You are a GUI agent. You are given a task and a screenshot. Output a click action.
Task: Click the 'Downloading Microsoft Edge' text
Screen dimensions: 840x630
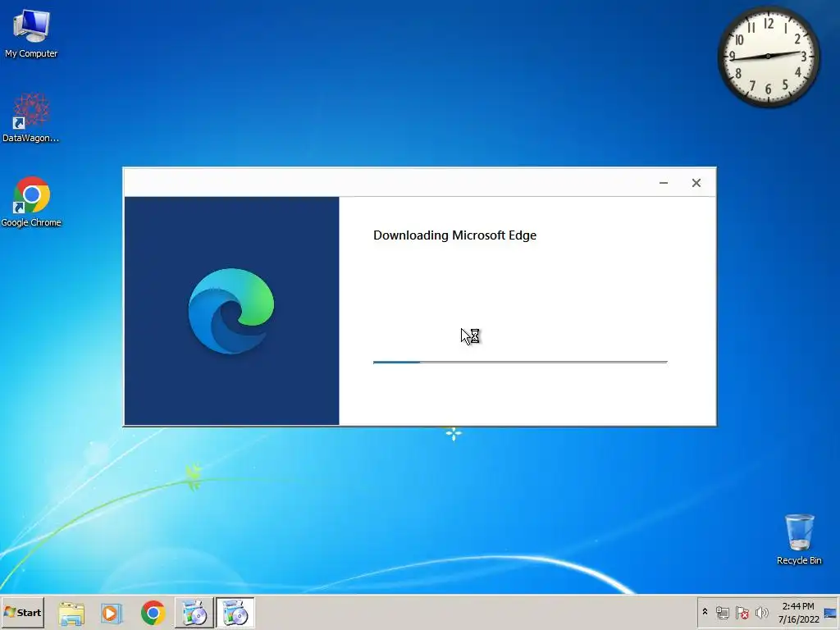click(454, 235)
